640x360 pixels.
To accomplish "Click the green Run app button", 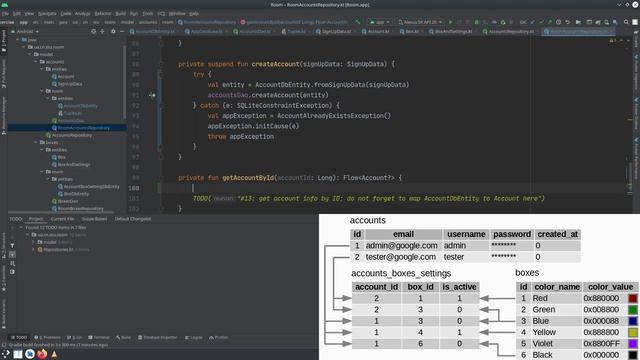I will [x=451, y=22].
